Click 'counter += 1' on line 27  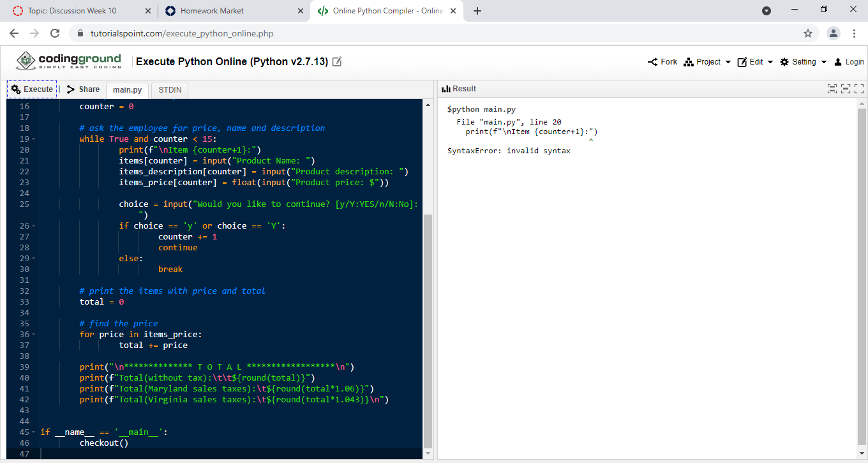point(188,237)
